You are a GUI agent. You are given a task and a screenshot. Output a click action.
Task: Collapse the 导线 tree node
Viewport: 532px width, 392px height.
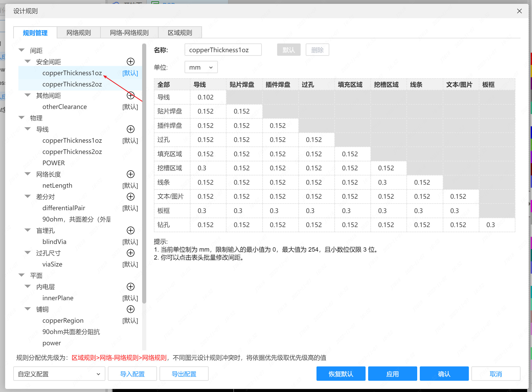point(28,129)
